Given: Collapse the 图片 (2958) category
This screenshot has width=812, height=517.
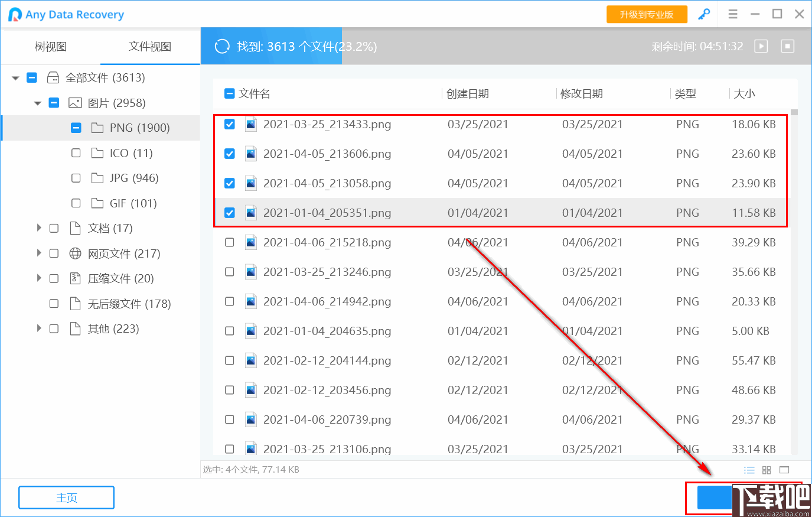Looking at the screenshot, I should [38, 103].
